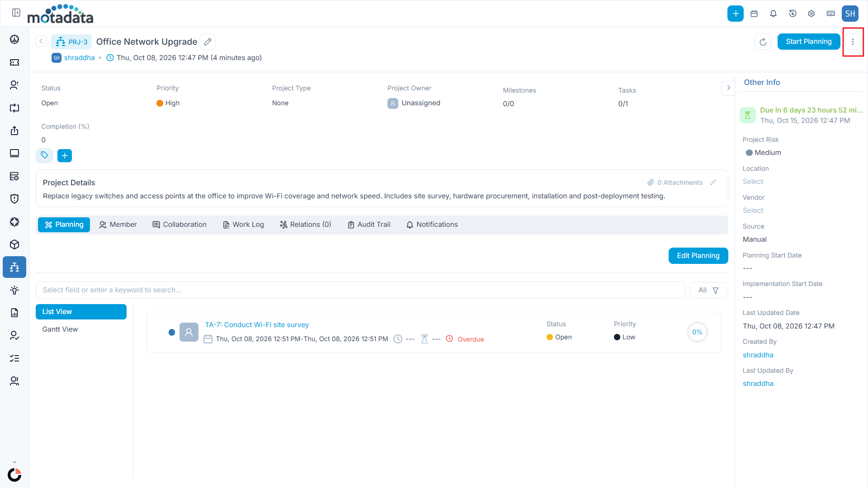Open the Work Log tab

pos(243,225)
